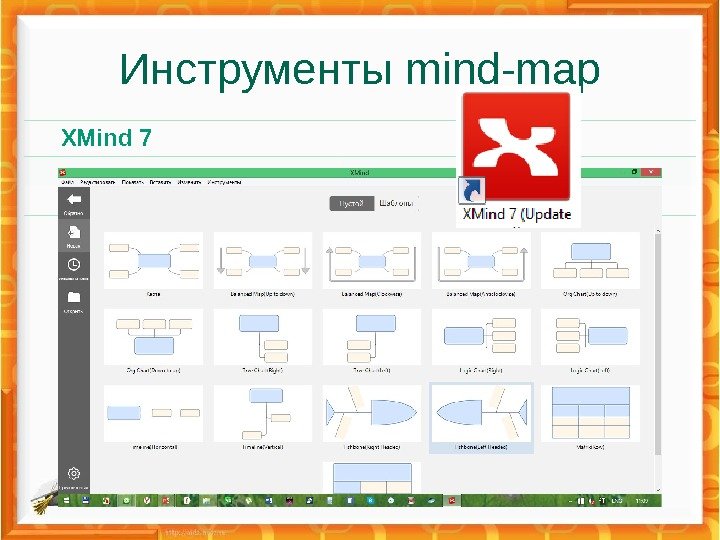The width and height of the screenshot is (720, 540).
Task: Switch to the Шаблоны tab
Action: [x=395, y=203]
